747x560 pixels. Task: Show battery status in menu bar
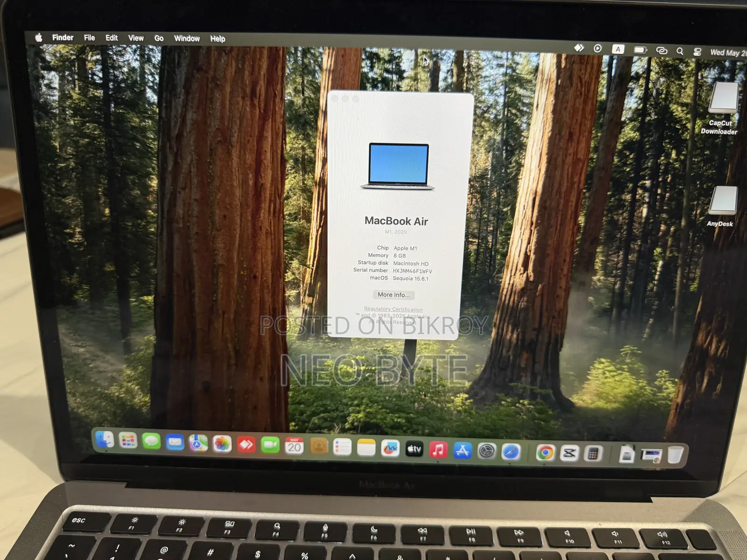click(640, 49)
